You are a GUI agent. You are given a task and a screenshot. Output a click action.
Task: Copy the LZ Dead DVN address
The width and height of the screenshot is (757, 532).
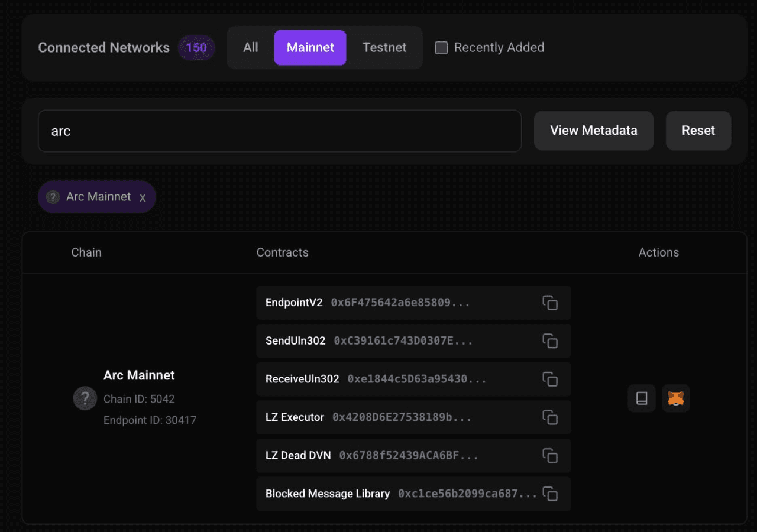tap(550, 455)
